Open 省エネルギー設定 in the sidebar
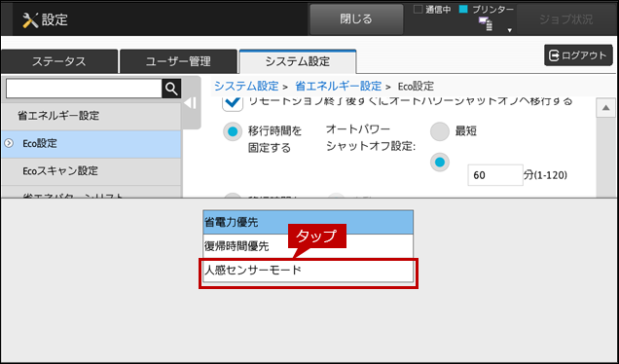Screen dimensions: 619x364 click(91, 116)
